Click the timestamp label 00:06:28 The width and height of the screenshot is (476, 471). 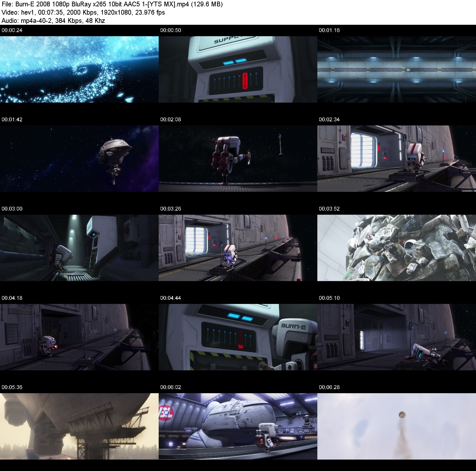point(329,387)
